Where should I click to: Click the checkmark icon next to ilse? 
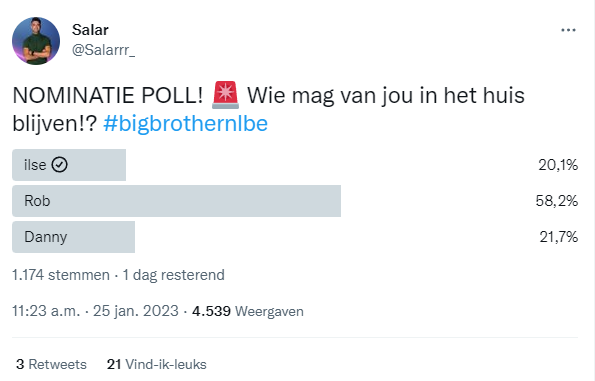tap(60, 165)
